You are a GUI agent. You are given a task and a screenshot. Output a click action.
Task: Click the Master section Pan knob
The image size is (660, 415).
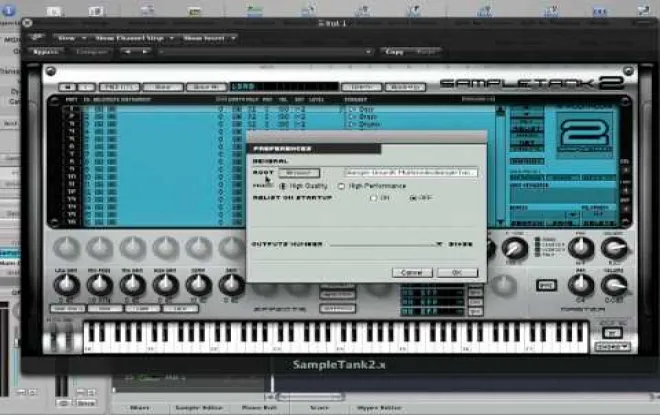581,285
